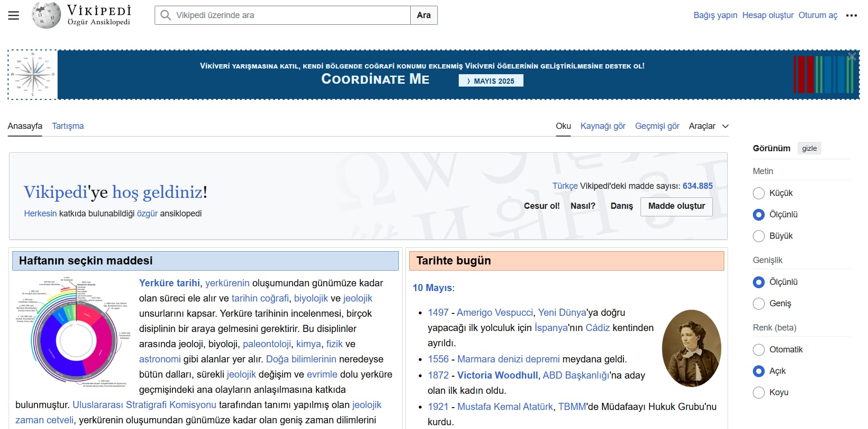Image resolution: width=868 pixels, height=429 pixels.
Task: Open the paleontoloji link
Action: coord(267,344)
